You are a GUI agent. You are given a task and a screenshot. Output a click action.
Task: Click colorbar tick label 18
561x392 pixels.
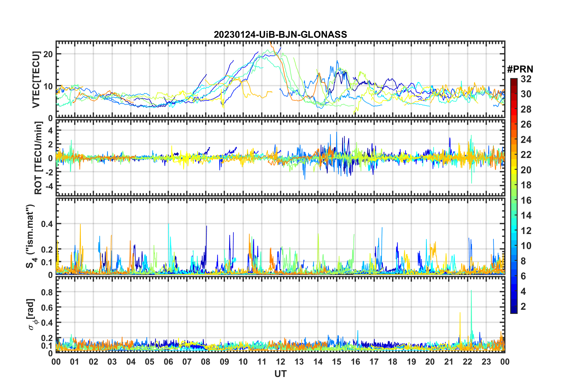pos(526,185)
